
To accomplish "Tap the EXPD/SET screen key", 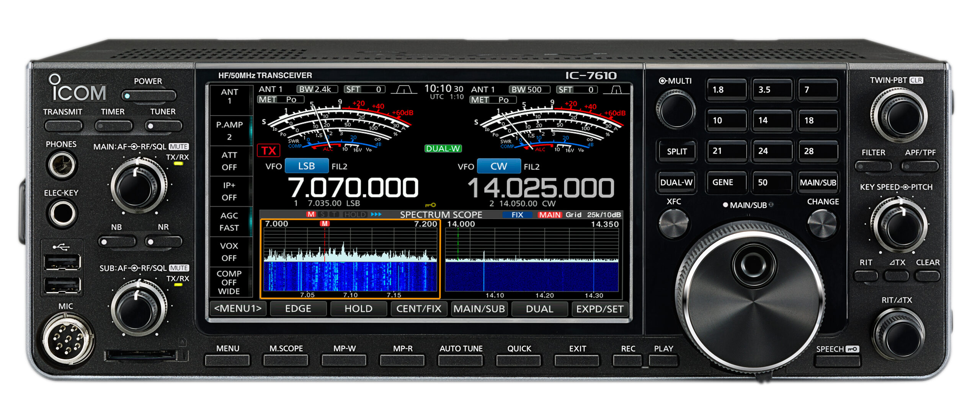I will click(600, 309).
